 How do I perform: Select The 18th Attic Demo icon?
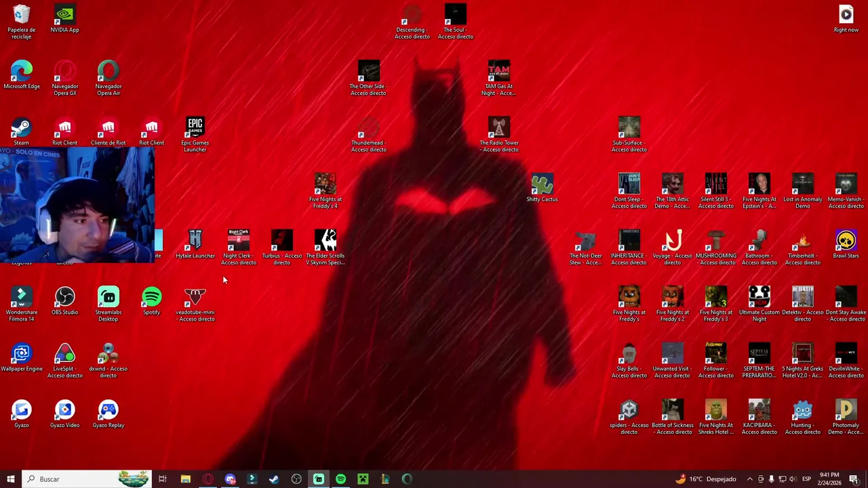click(x=673, y=191)
